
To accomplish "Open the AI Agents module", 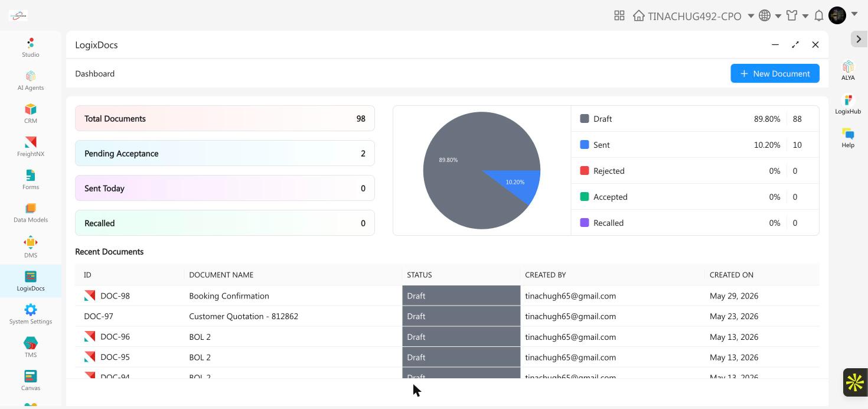I will (31, 80).
